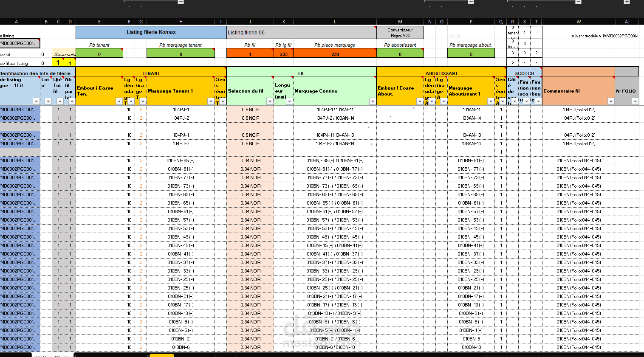The image size is (644, 357).
Task: Select Marquage Aboutissant cell 010BN-10
Action: click(471, 347)
